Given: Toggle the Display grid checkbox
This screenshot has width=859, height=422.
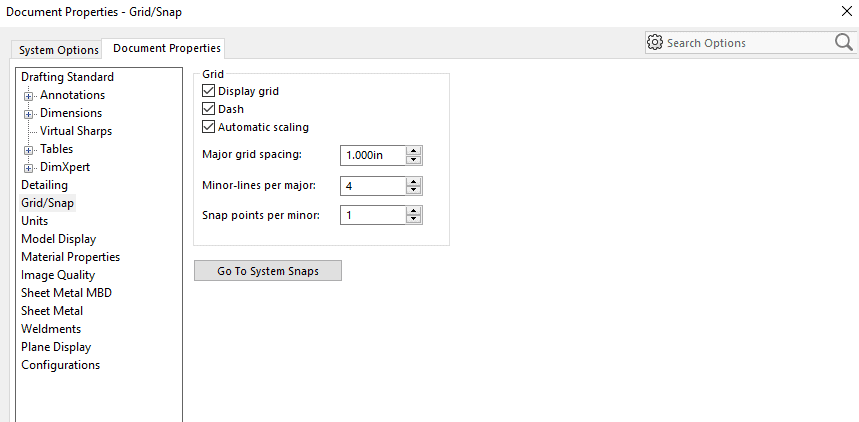Looking at the screenshot, I should [209, 91].
